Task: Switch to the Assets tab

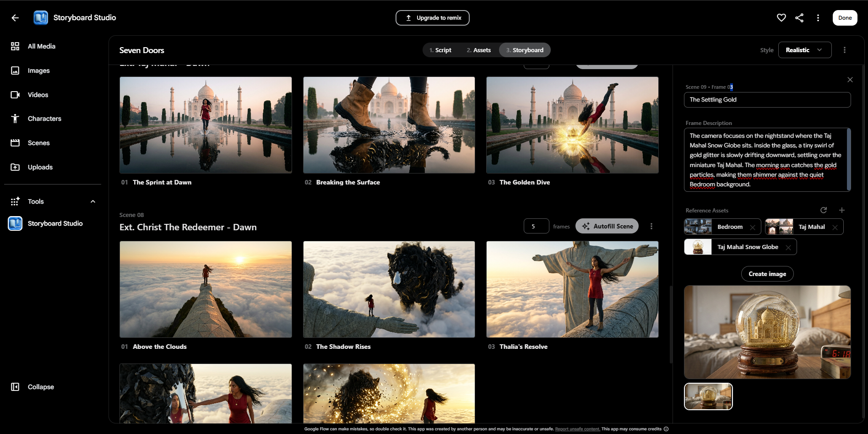Action: coord(478,50)
